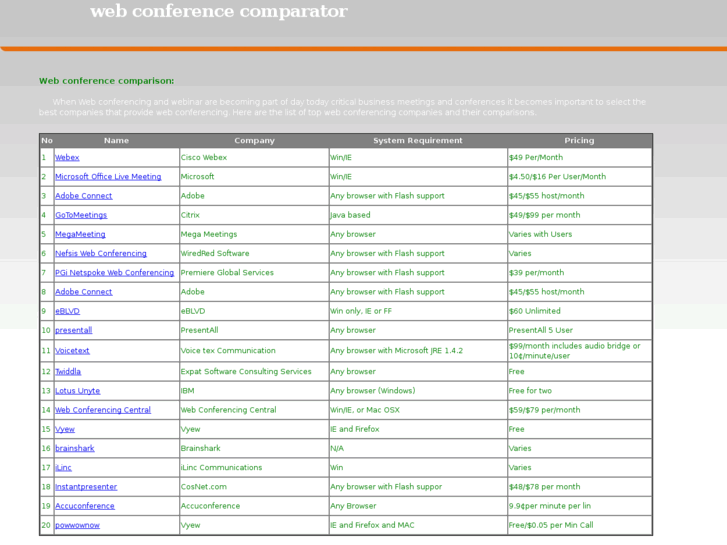Select 9.9¢per minute per lin cell
The width and height of the screenshot is (727, 545).
(x=580, y=506)
